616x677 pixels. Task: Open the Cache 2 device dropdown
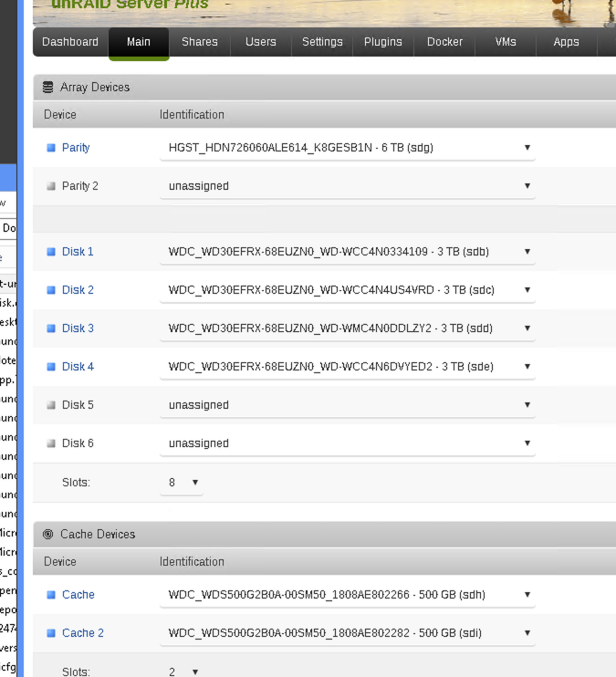click(x=348, y=633)
